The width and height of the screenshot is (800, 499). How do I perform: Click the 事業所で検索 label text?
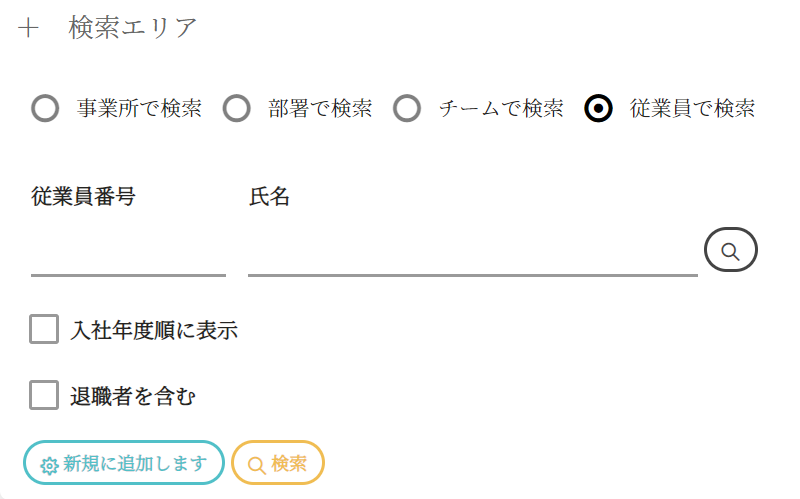[139, 109]
